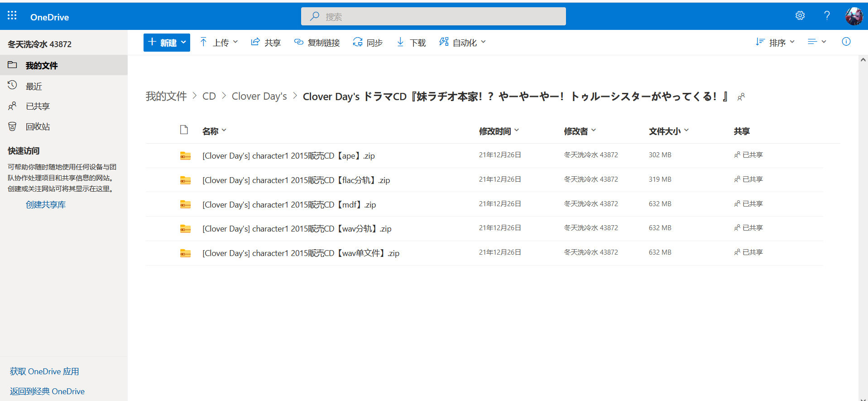
Task: Expand the Upload (上传) dropdown
Action: 219,43
